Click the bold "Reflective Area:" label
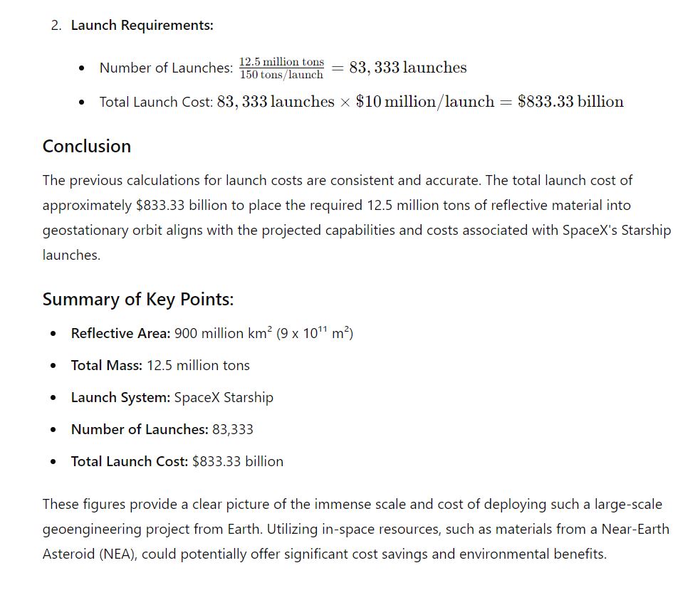Viewport: 700px width, 595px height. pyautogui.click(x=120, y=334)
